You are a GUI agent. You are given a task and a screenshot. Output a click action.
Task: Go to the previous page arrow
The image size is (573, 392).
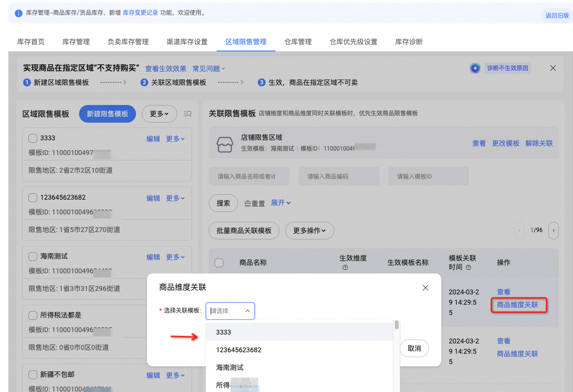(519, 230)
